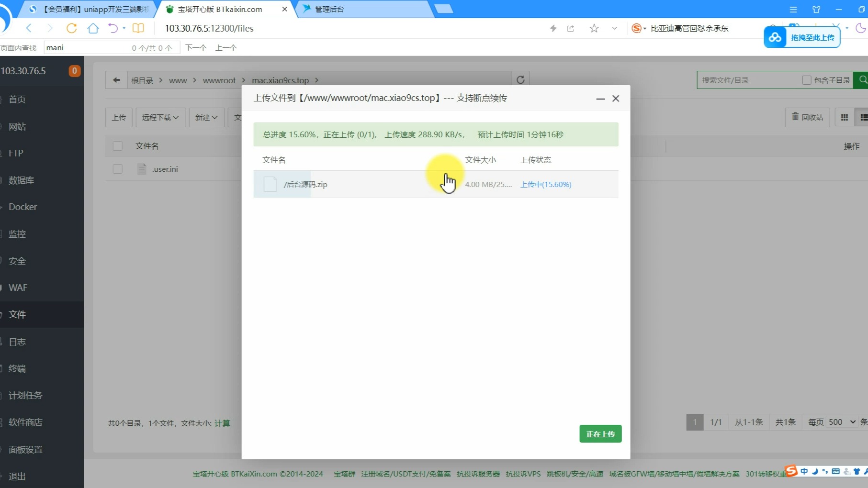Click the lightning speed-mode icon

coord(553,29)
